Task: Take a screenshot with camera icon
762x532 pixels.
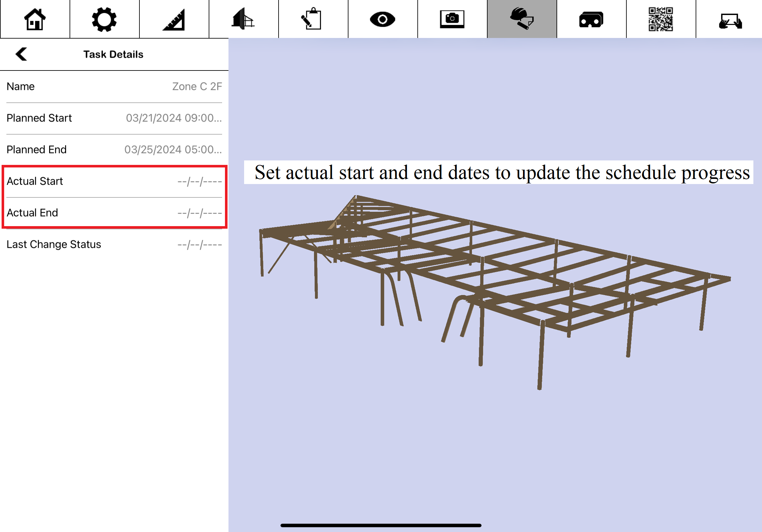Action: coord(452,19)
